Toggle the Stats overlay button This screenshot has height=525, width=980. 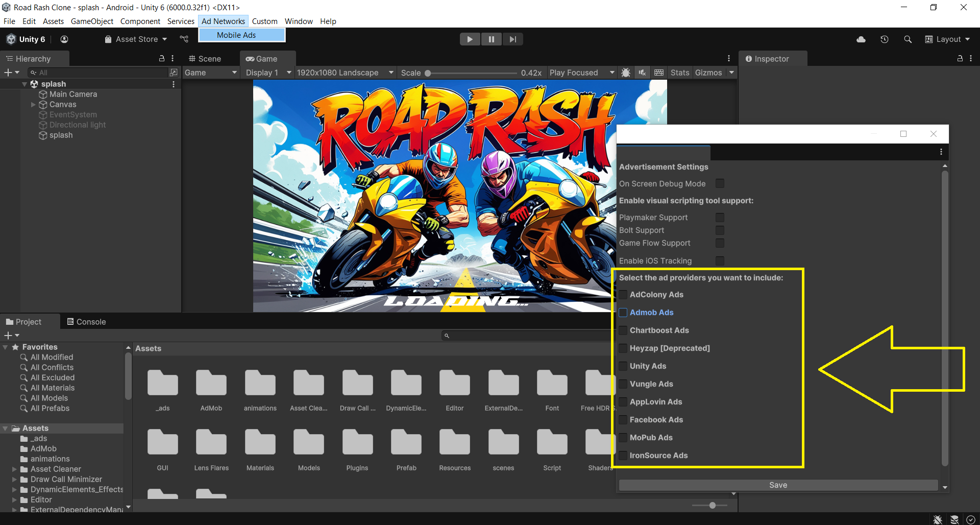679,73
